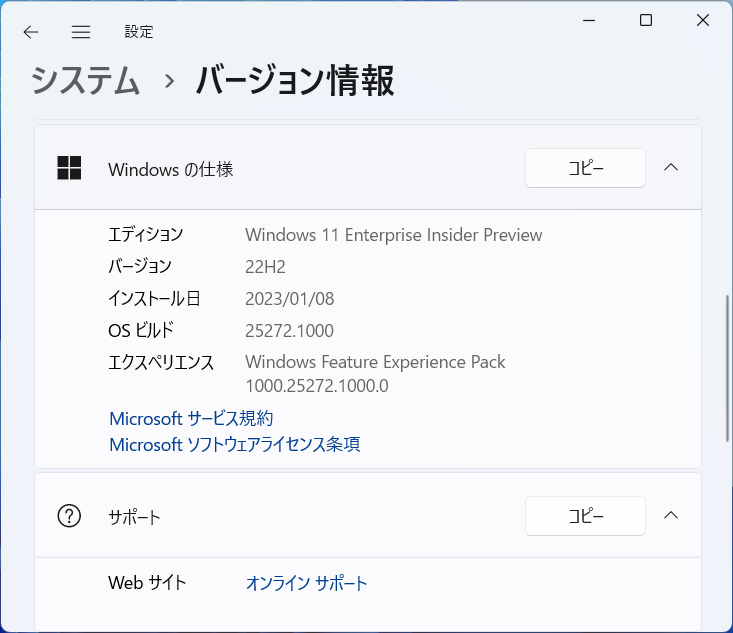
Task: Click the OS build value 25272.1000
Action: click(289, 331)
